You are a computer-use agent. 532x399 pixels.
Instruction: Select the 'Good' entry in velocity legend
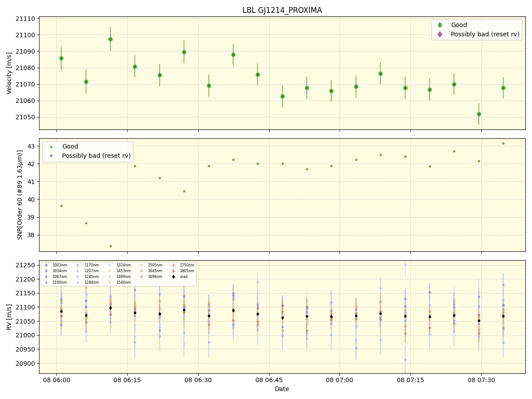pyautogui.click(x=459, y=25)
